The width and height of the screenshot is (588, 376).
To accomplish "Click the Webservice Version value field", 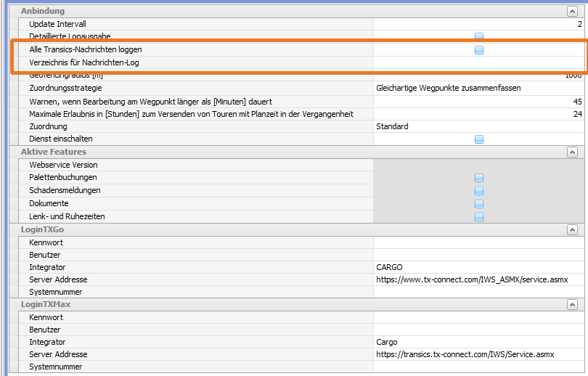I will pos(478,165).
